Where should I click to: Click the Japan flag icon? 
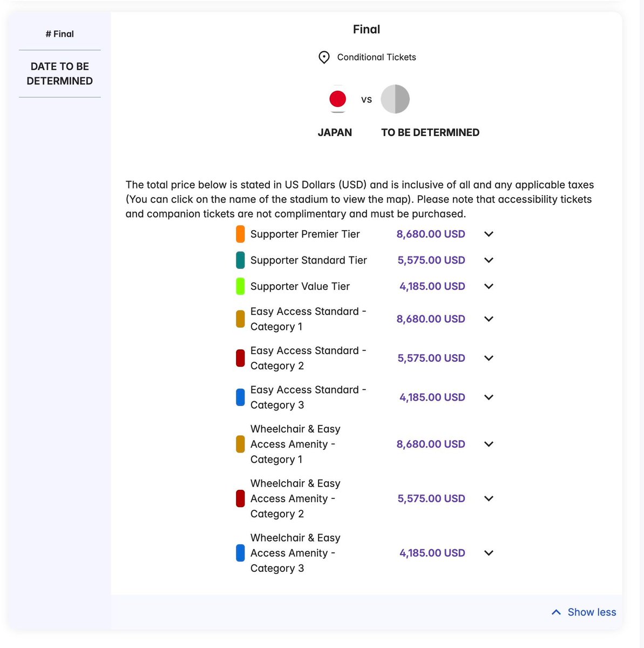point(338,99)
